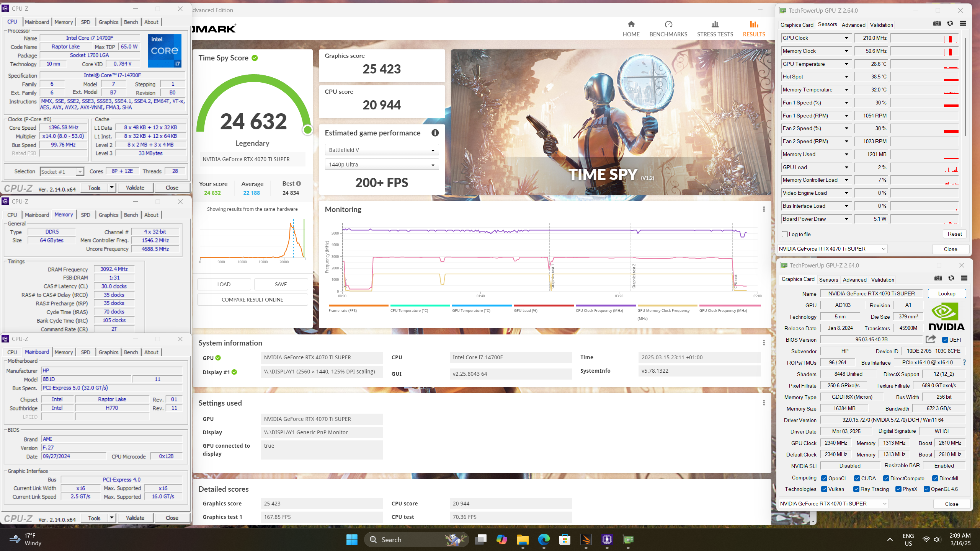This screenshot has width=980, height=551.
Task: Open Validation tab in GPU-Z Graphics Card window
Action: 882,280
